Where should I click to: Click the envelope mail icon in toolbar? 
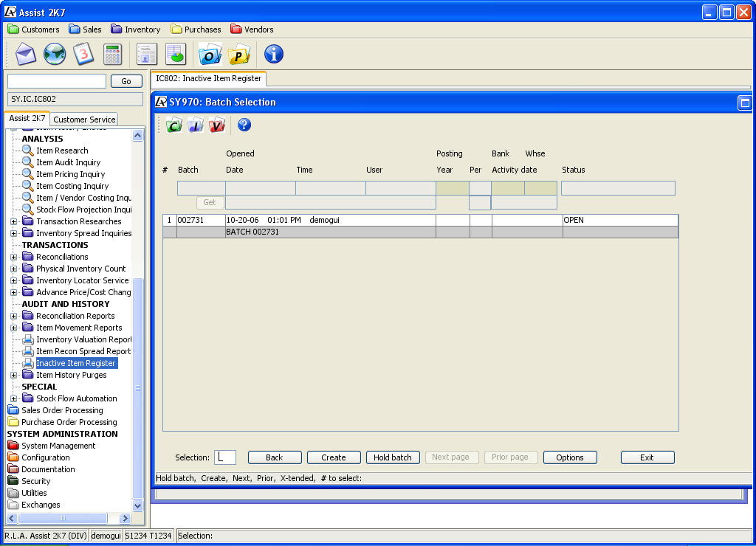click(x=26, y=54)
